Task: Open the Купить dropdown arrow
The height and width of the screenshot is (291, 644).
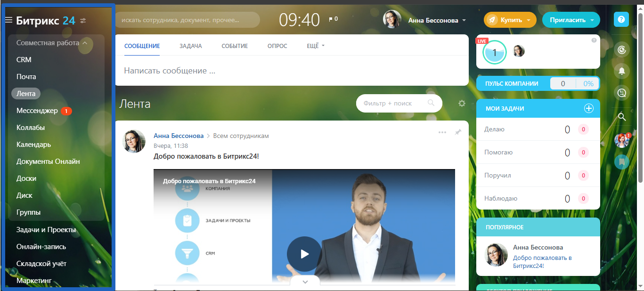Action: 529,20
